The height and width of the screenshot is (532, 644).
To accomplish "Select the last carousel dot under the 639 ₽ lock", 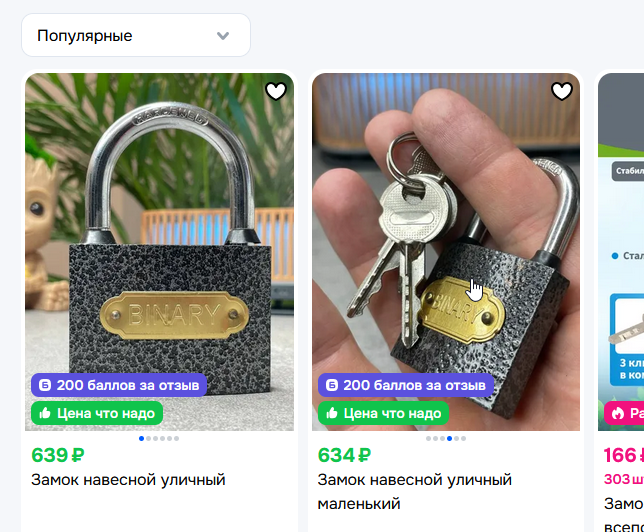I will tap(177, 438).
